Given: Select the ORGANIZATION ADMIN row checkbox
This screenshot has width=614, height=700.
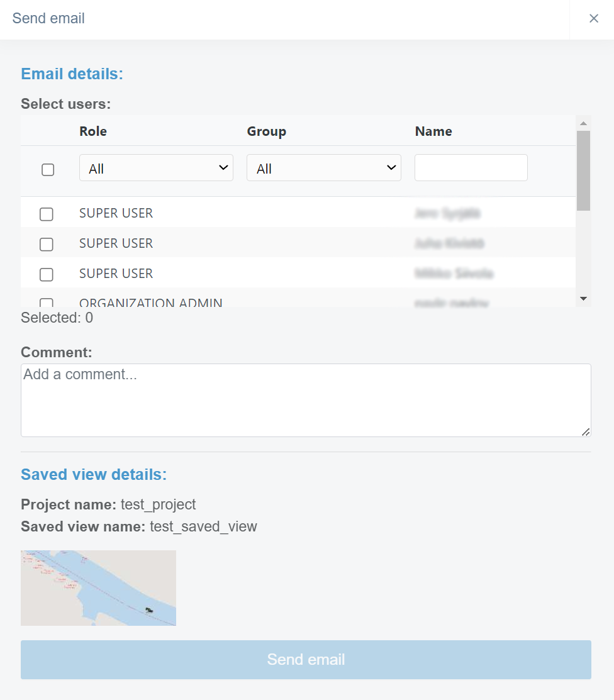Looking at the screenshot, I should click(47, 303).
